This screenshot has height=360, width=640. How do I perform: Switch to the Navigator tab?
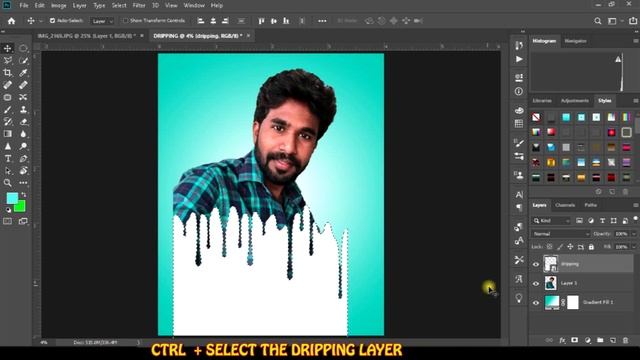[576, 41]
